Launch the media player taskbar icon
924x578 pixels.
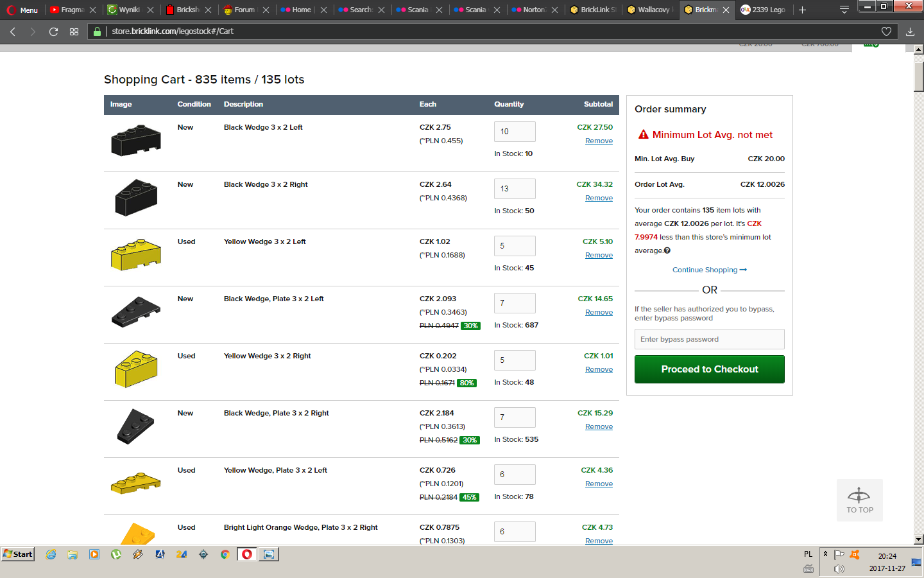click(x=94, y=554)
